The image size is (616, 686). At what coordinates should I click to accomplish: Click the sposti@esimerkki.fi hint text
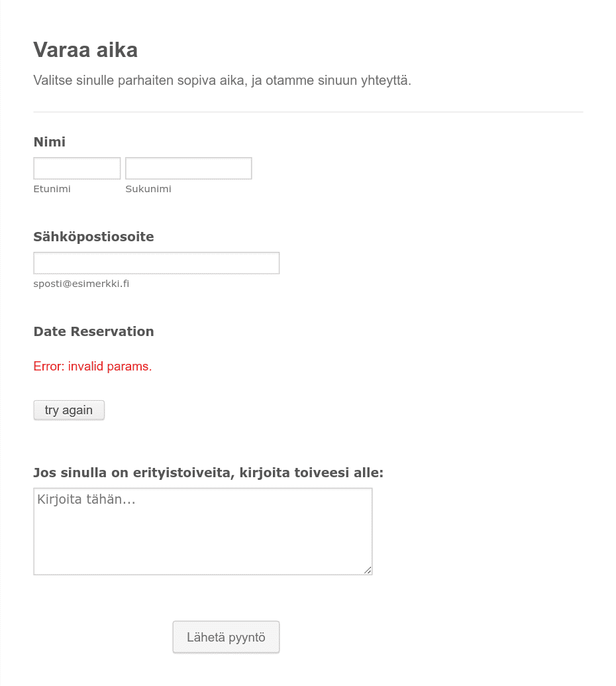81,284
